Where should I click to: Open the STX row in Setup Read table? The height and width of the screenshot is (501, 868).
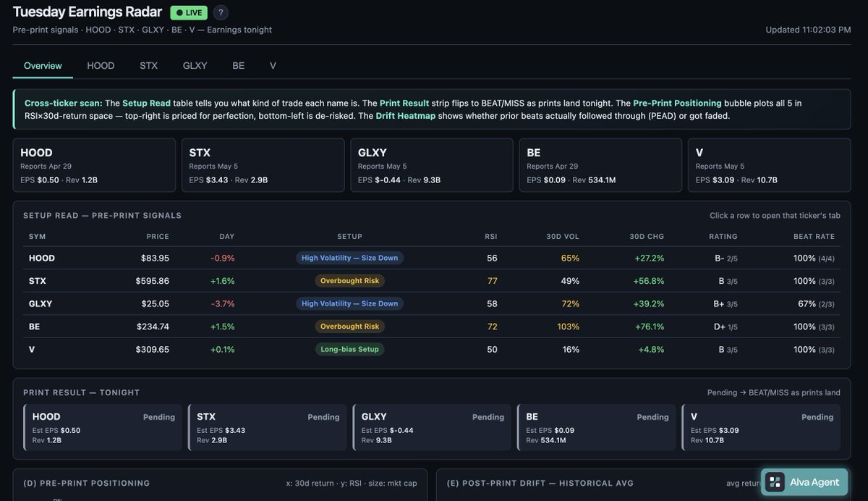click(x=432, y=281)
